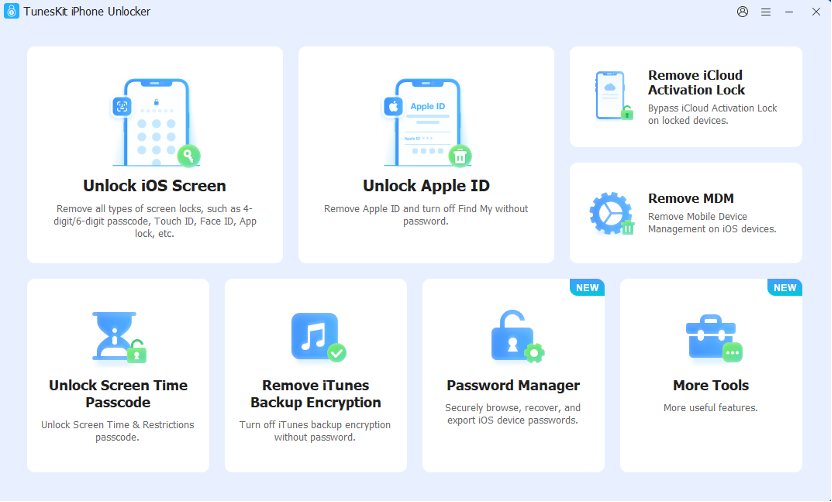Click 'Bypass iCloud Activation Lock' description
This screenshot has height=502, width=832.
click(712, 114)
